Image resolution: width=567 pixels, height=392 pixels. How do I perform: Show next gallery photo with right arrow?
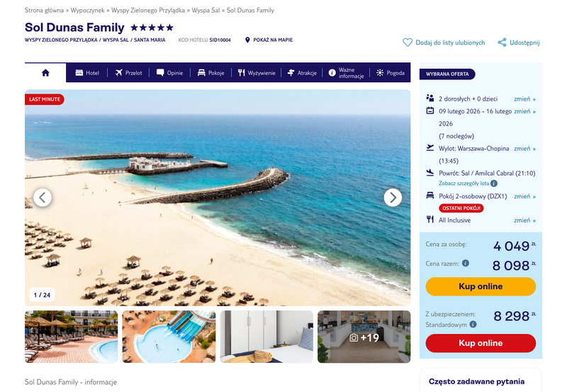393,198
